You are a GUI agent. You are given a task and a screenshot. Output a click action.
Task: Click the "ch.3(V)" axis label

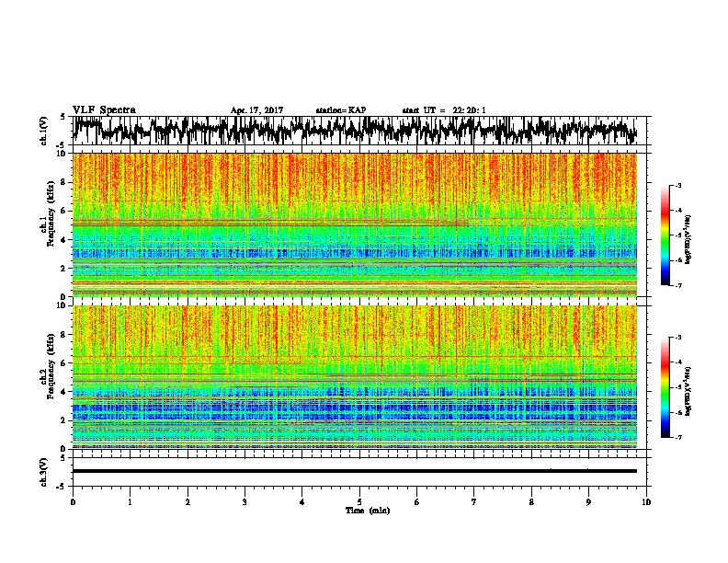point(44,473)
